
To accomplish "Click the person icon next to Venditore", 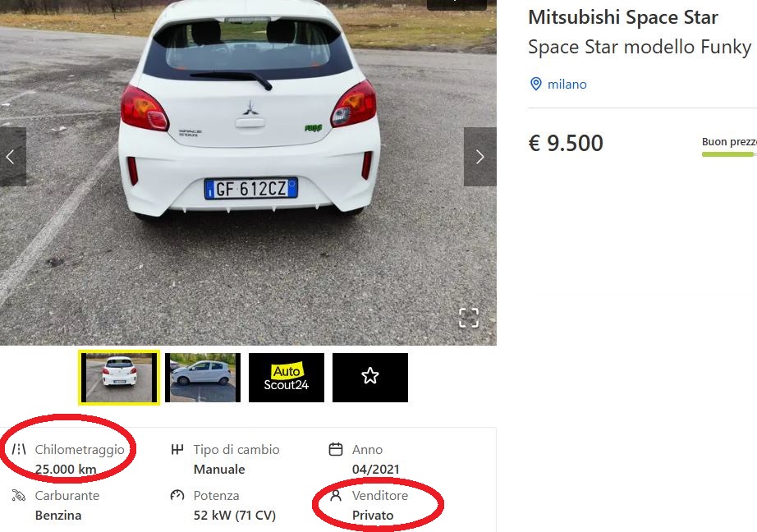I will [336, 495].
